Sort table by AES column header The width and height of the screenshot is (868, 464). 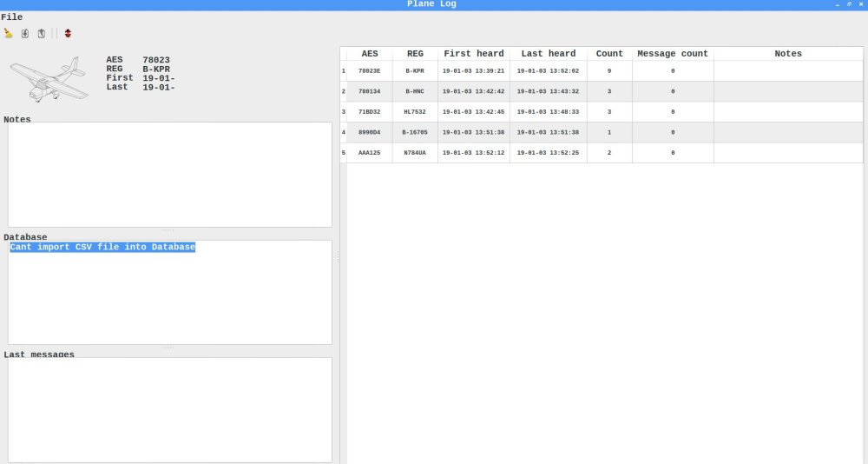(x=369, y=54)
